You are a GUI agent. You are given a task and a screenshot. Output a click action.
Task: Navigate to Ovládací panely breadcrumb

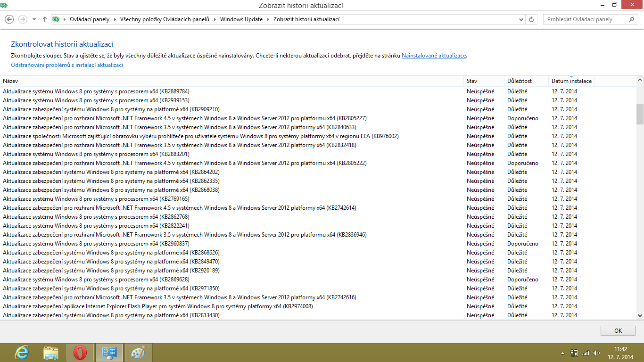click(x=90, y=20)
